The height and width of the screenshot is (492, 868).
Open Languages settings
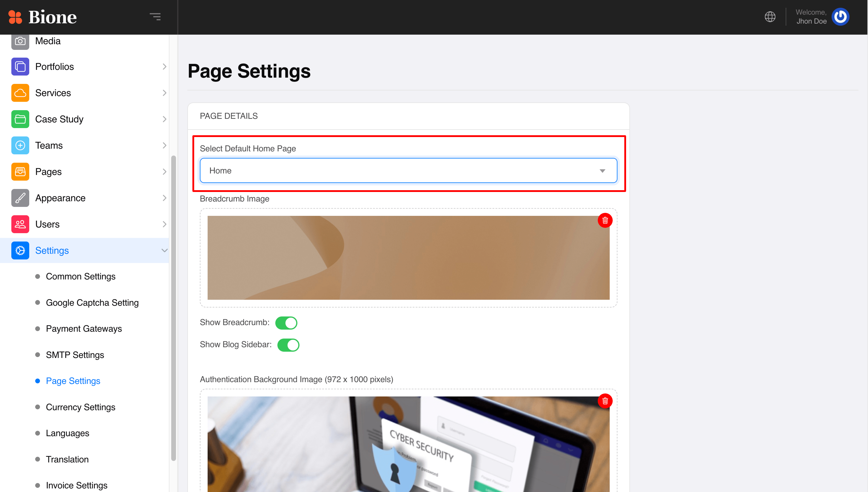(x=67, y=433)
